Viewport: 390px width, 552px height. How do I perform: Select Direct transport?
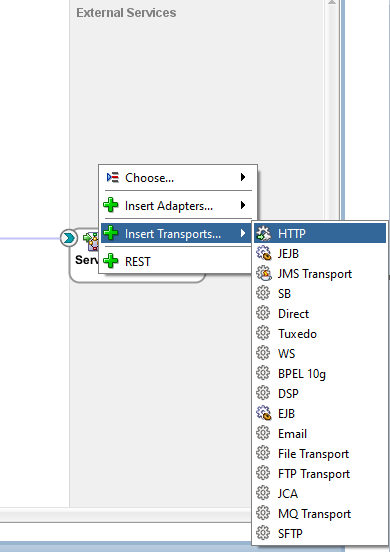320,314
